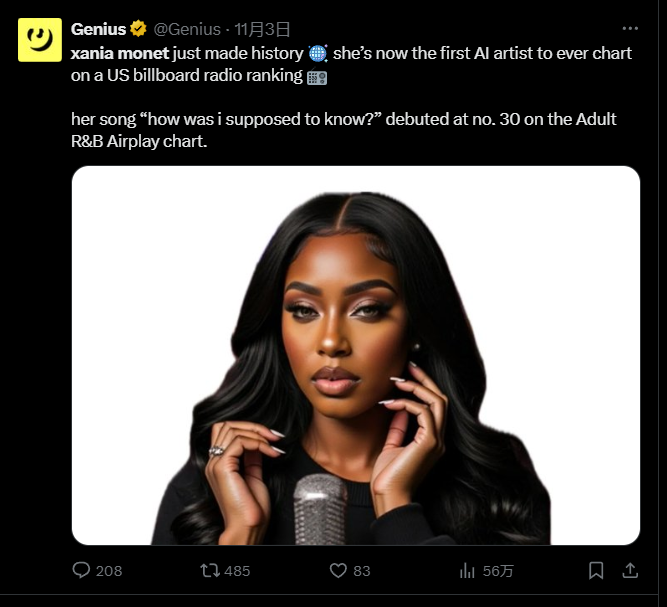The height and width of the screenshot is (607, 667).
Task: Click the radio emoji after "ranking"
Action: [x=317, y=77]
